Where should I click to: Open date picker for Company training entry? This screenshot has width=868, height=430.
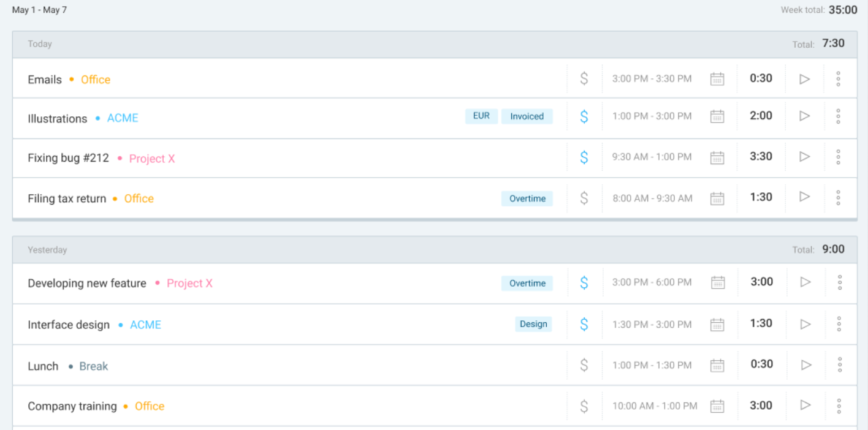coord(717,406)
